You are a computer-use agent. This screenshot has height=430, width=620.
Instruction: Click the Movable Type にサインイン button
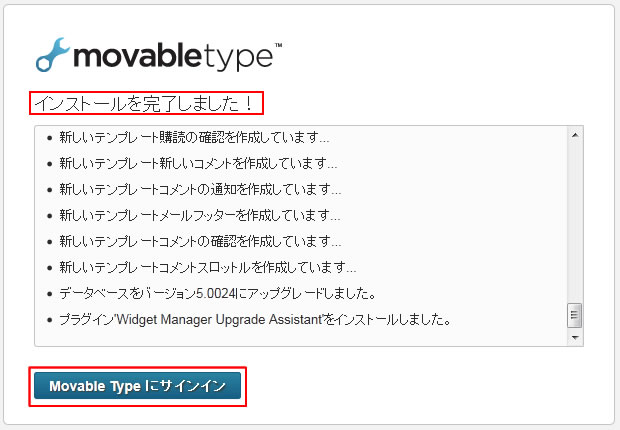[138, 386]
